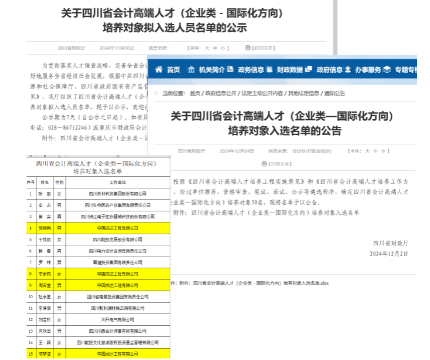430x360 pixels.
Task: Set font size to 小 on 公示 page
Action: point(223,48)
